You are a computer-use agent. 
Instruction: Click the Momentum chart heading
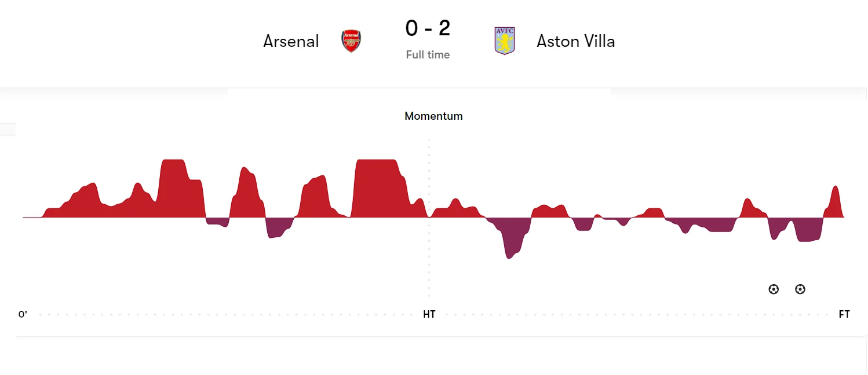(x=433, y=116)
